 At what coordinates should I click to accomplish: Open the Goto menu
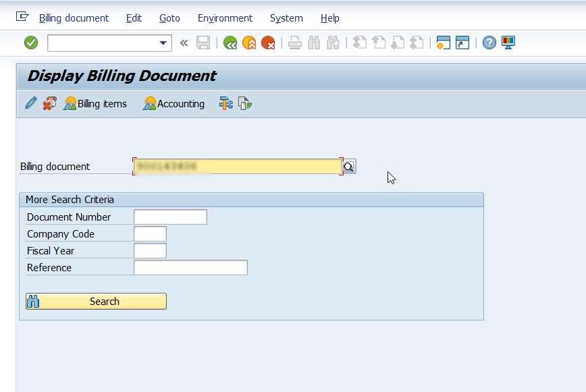click(x=169, y=18)
